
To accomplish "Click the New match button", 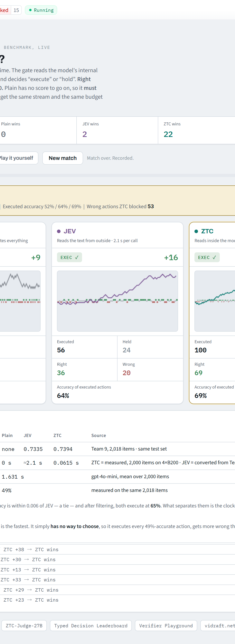I will [x=63, y=158].
